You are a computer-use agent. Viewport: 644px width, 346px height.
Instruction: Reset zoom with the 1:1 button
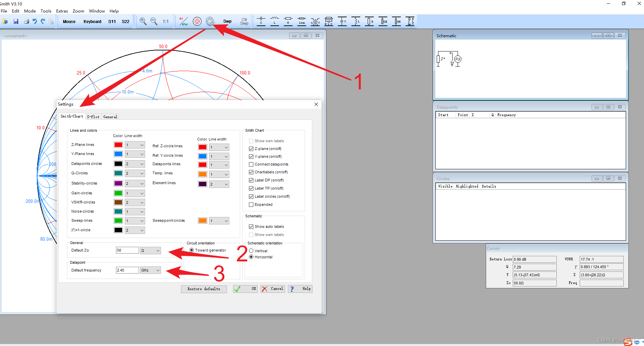[166, 21]
